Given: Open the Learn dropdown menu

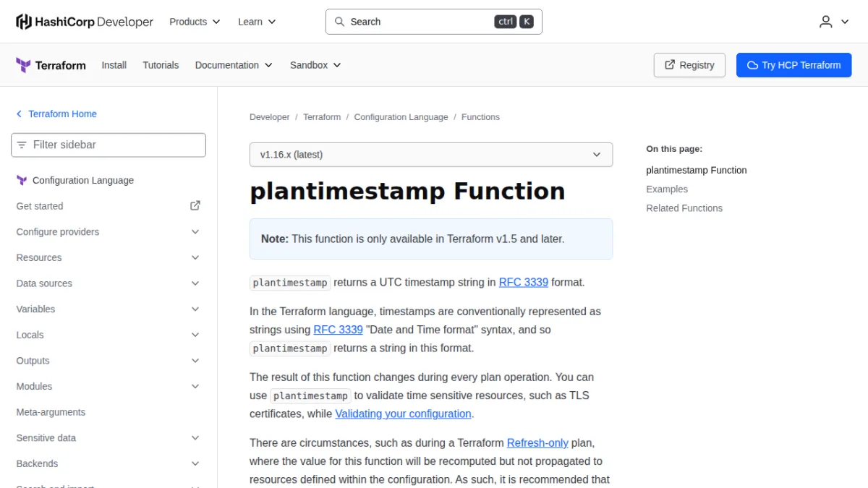Looking at the screenshot, I should [257, 22].
